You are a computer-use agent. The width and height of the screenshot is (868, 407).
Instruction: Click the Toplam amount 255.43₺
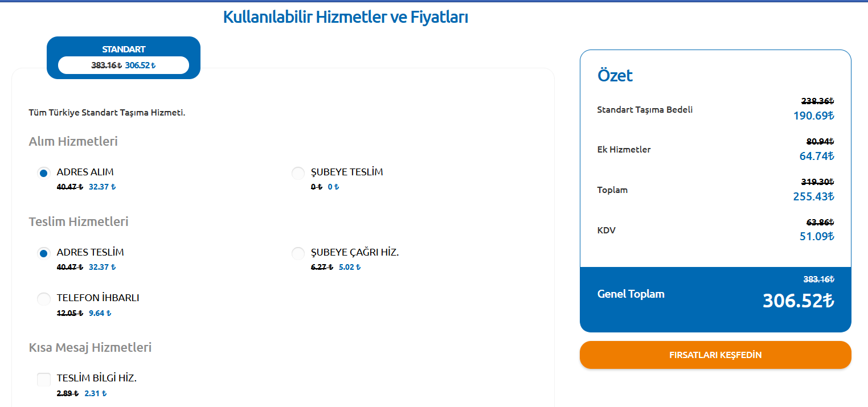click(x=814, y=196)
